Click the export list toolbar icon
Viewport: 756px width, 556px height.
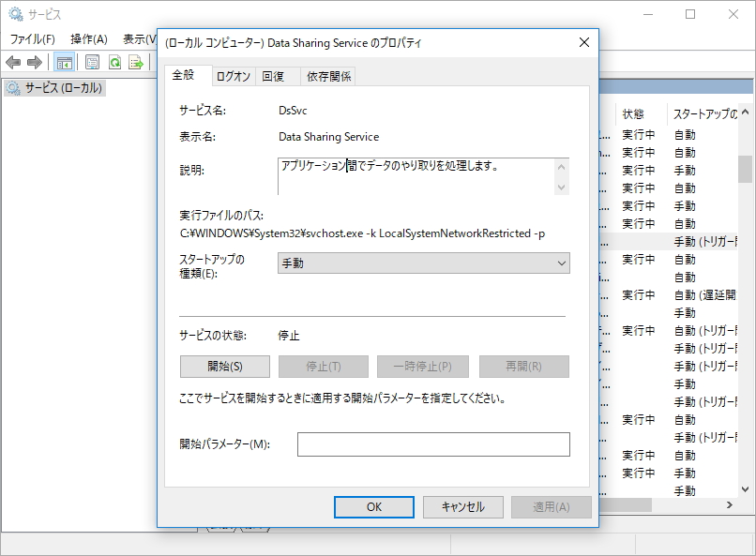(x=136, y=62)
